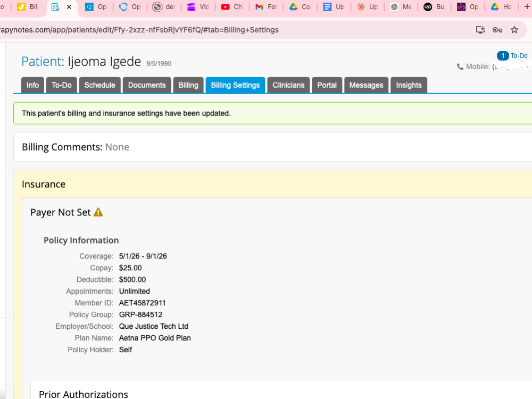Click the To-Do link with badge 1
This screenshot has width=532, height=399.
click(x=512, y=56)
